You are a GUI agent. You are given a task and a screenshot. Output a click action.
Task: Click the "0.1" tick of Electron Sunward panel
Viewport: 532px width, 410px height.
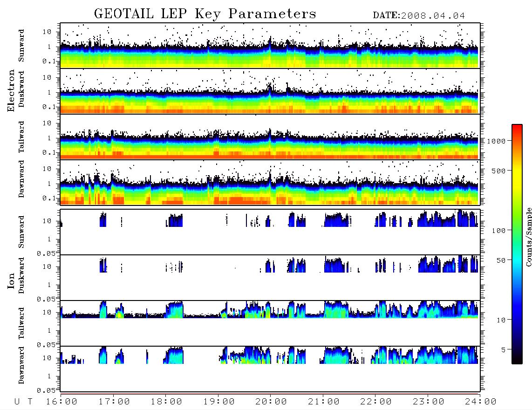click(49, 61)
